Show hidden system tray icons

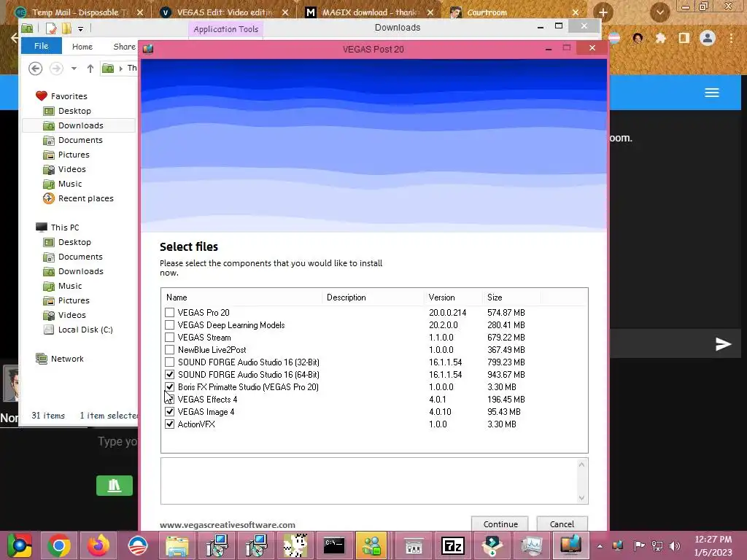click(x=600, y=545)
